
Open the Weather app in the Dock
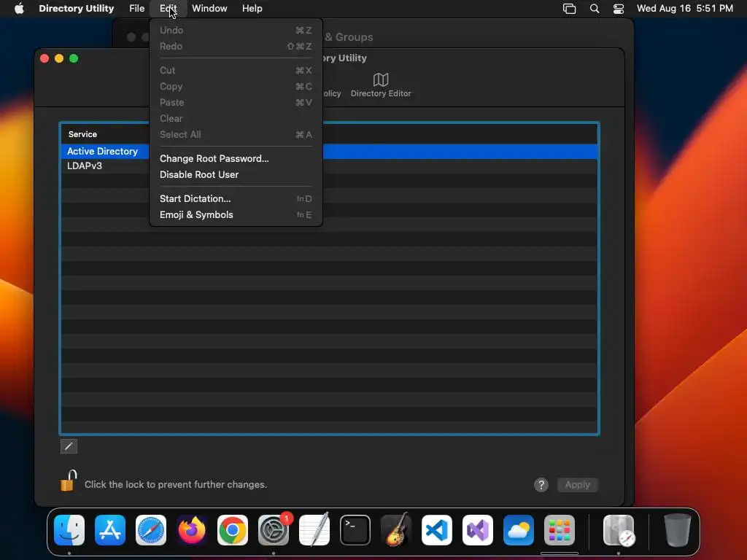coord(519,530)
